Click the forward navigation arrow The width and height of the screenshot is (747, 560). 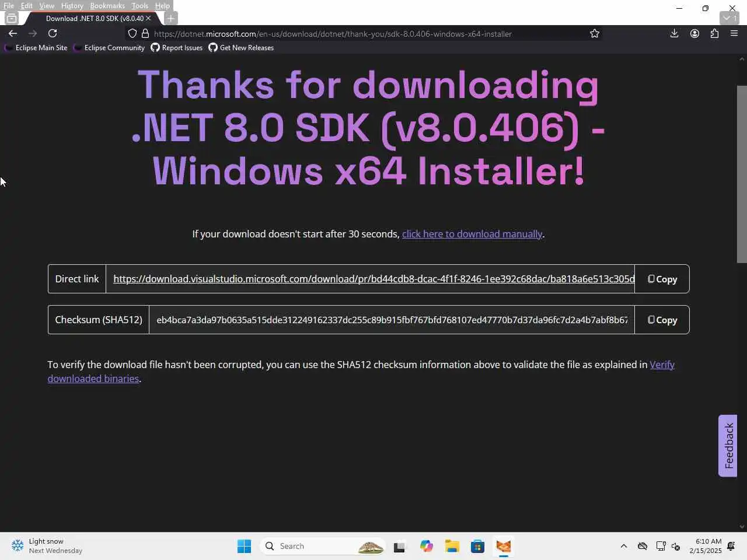coord(33,33)
